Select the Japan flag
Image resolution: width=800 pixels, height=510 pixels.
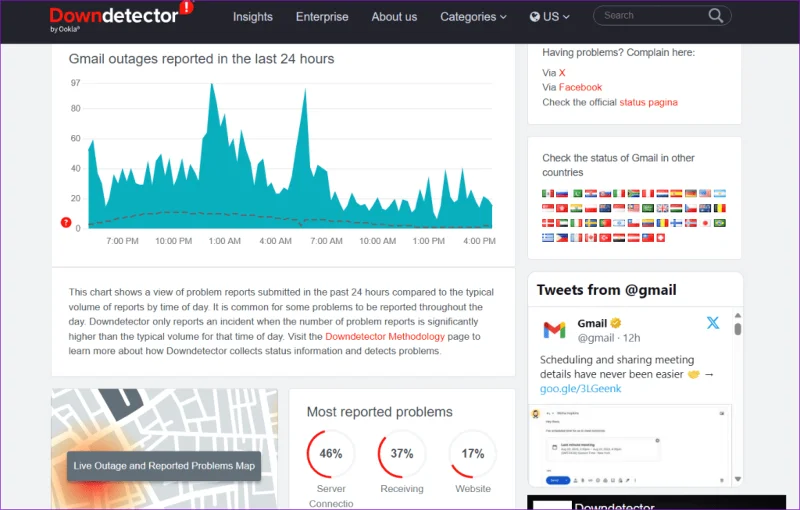[705, 223]
